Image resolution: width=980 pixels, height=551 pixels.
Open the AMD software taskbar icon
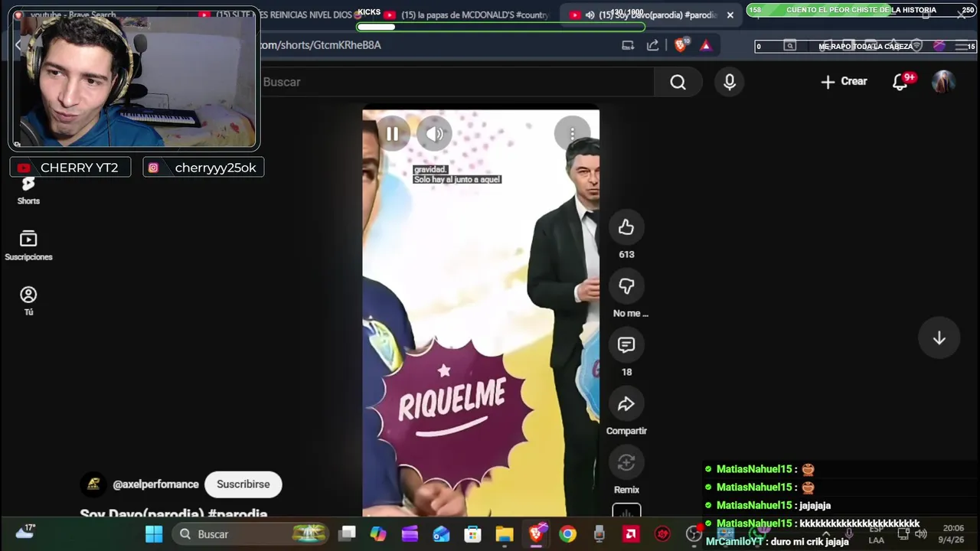pos(631,534)
